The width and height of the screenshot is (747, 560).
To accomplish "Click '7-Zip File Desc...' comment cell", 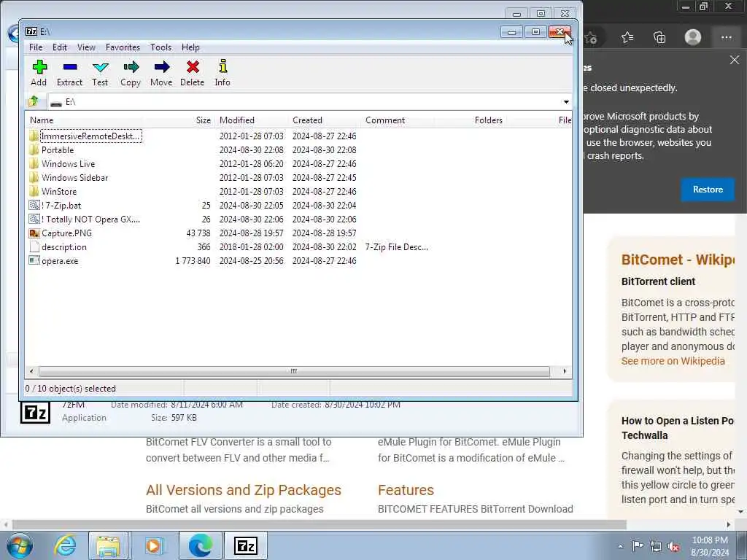I will [396, 247].
